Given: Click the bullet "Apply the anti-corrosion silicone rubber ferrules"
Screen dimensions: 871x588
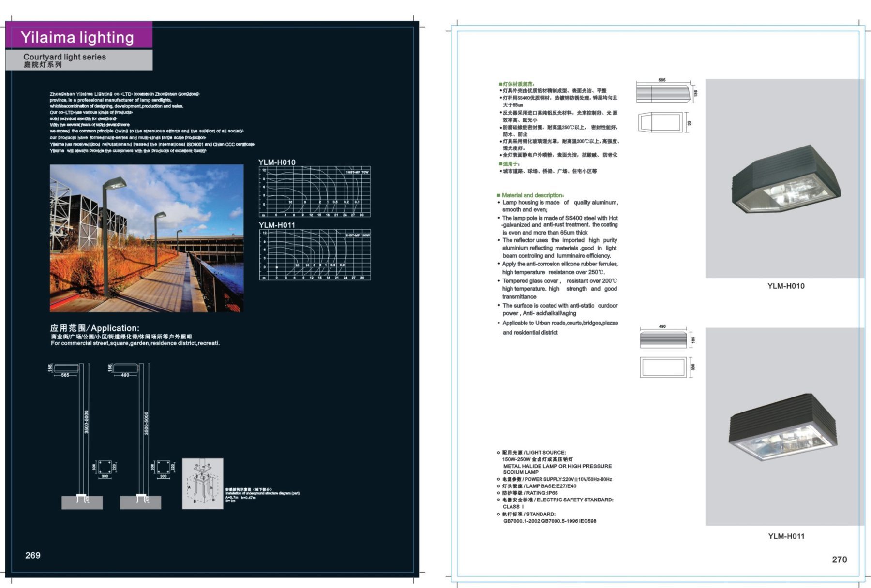Looking at the screenshot, I should tap(558, 268).
